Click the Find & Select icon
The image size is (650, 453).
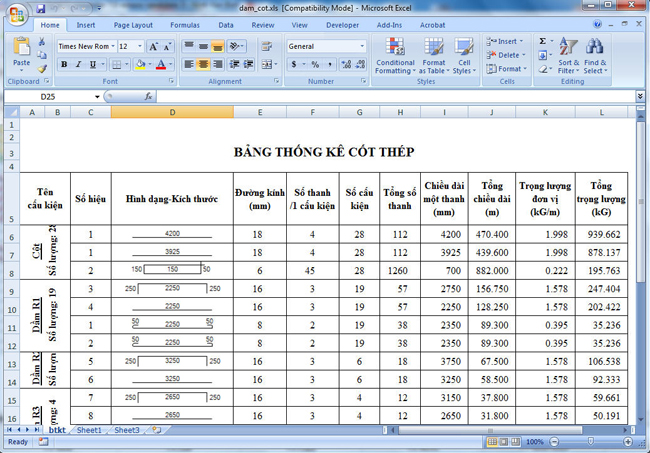594,46
